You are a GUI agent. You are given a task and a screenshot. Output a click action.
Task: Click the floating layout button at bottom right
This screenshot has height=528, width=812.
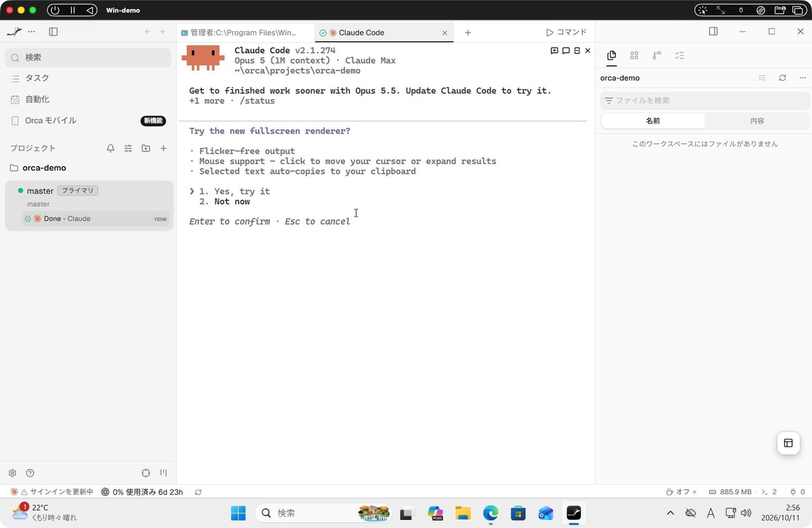[788, 443]
